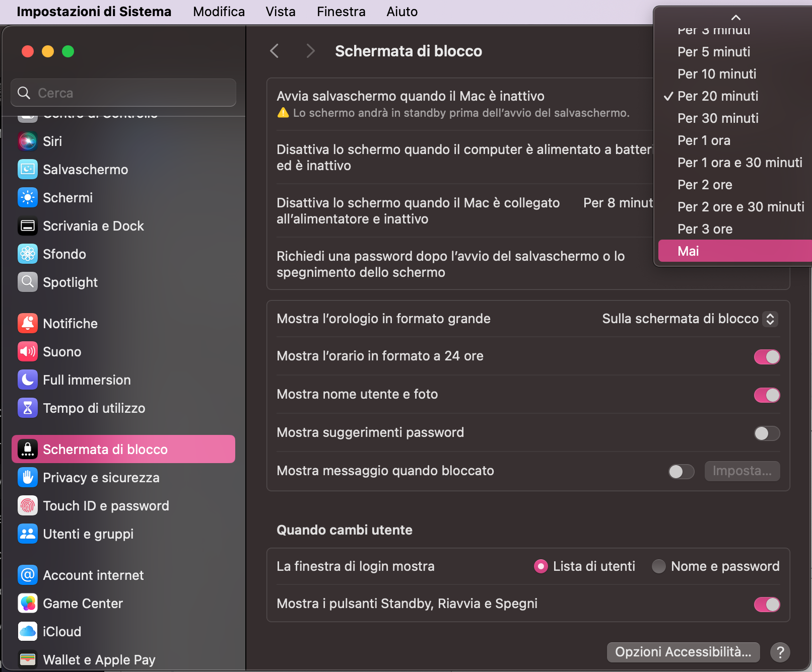Open the Finestra menu

[341, 12]
